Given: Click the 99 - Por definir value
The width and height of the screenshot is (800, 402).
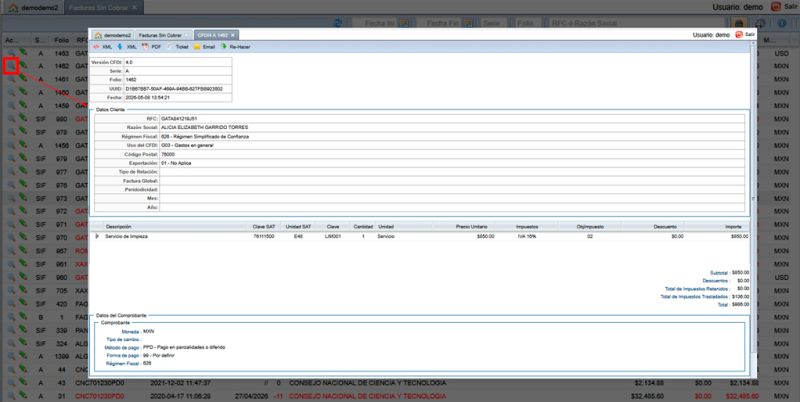Looking at the screenshot, I should [x=159, y=355].
